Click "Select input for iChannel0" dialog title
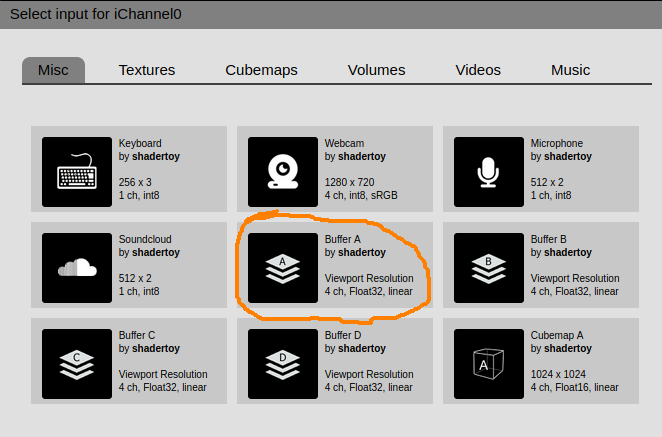662x437 pixels. [96, 14]
